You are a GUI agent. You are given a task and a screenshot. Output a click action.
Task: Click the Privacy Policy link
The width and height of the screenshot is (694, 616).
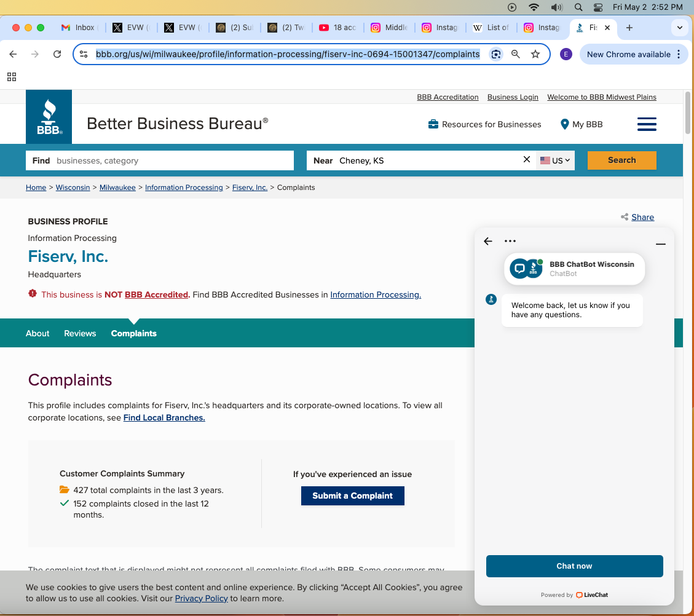(201, 598)
